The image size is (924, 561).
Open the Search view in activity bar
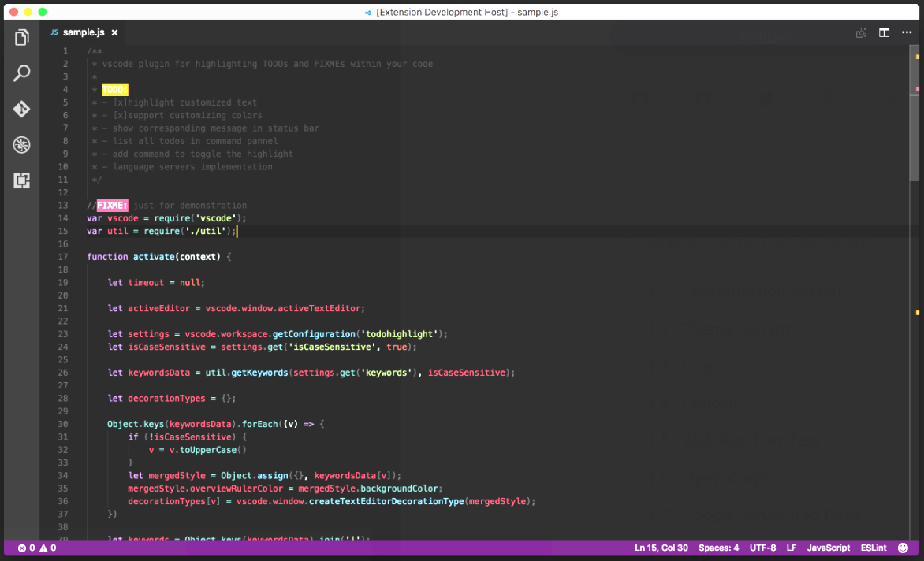tap(21, 73)
